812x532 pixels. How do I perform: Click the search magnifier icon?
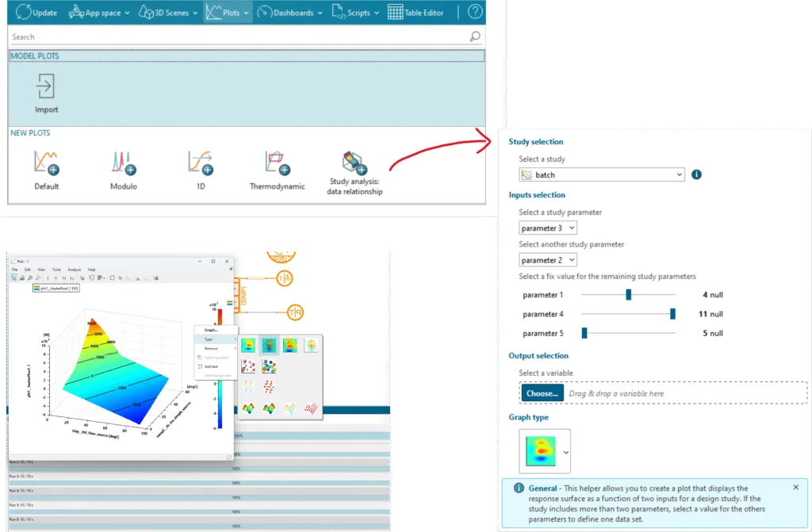coord(474,36)
